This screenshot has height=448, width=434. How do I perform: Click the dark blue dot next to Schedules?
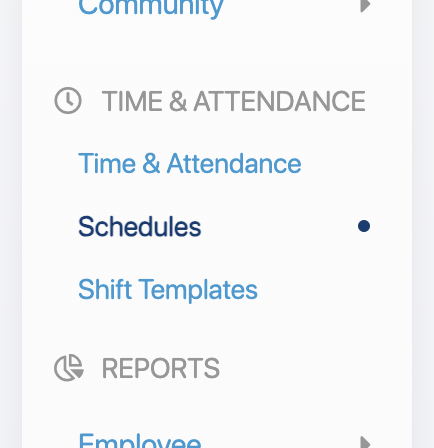[364, 226]
